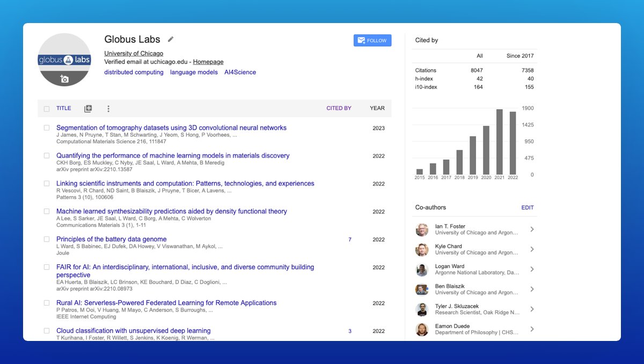Open Rural AI Serverless-Powered Federated Learning paper
Viewport: 644px width, 364px height.
[166, 303]
